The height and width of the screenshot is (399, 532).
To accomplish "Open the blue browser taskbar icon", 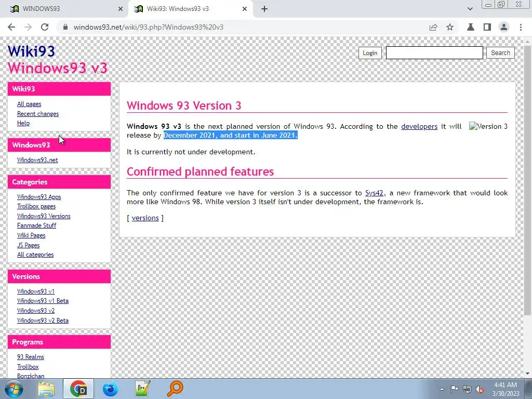I will pyautogui.click(x=110, y=389).
